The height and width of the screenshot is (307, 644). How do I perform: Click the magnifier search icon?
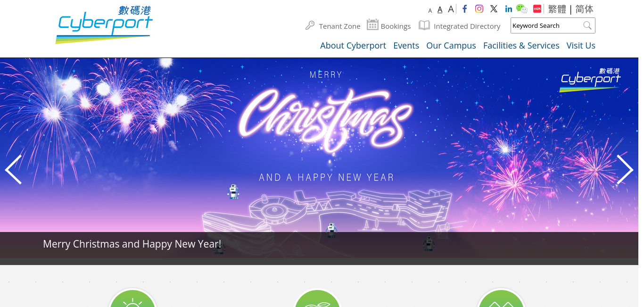point(587,26)
